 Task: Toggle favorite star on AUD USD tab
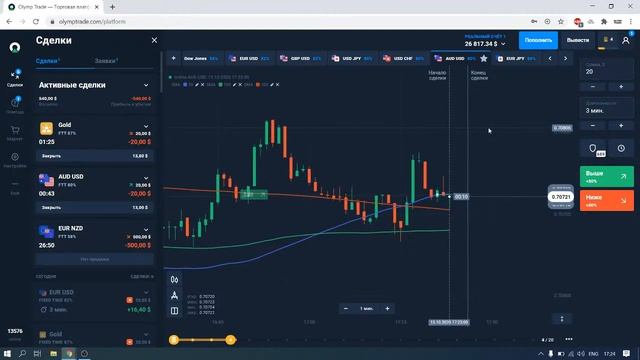point(484,58)
